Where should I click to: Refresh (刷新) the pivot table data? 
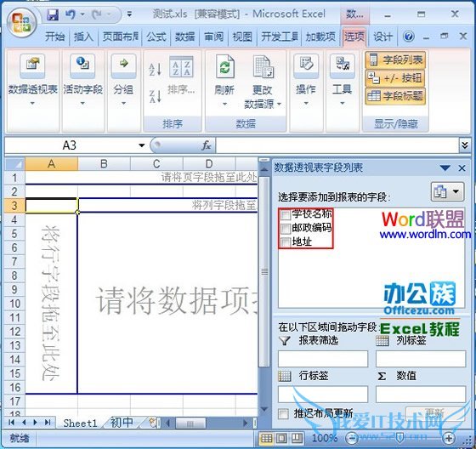pyautogui.click(x=224, y=65)
